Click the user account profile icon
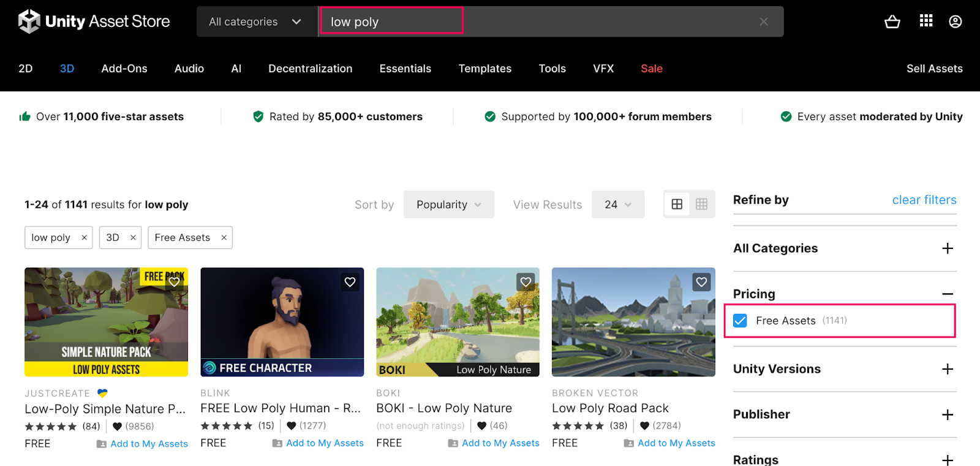Screen dimensions: 980x466 955,22
